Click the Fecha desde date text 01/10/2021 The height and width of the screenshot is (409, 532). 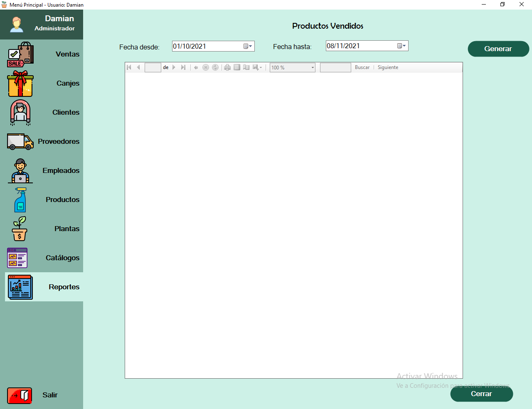tap(190, 46)
